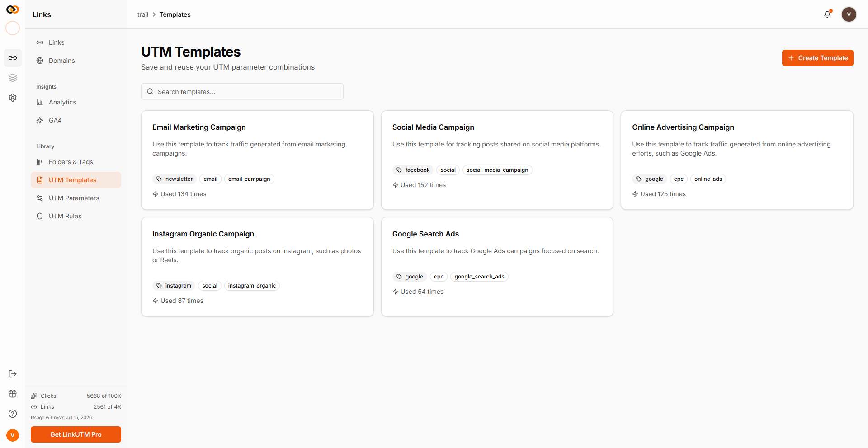Open the help question mark icon
Image resolution: width=868 pixels, height=448 pixels.
click(x=13, y=414)
